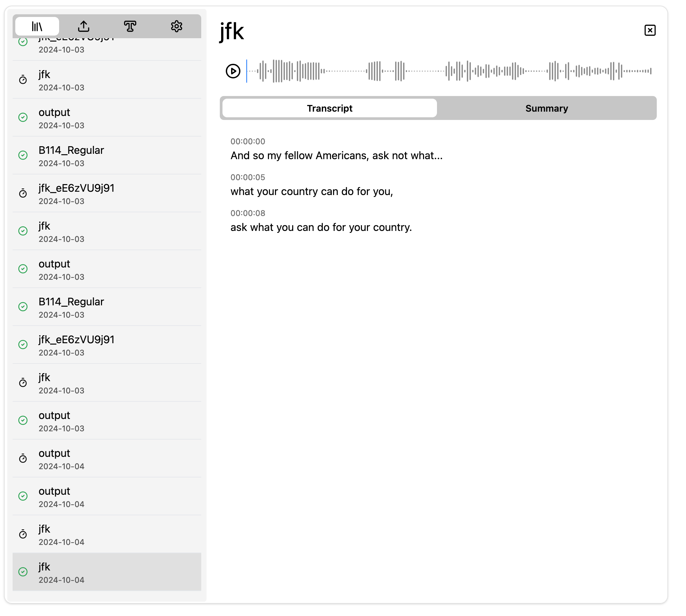Switch to the Summary tab
The image size is (686, 616).
pos(546,108)
